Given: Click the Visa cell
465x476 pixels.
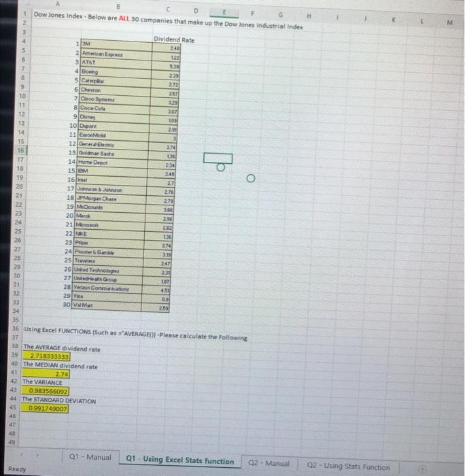Looking at the screenshot, I should click(107, 296).
